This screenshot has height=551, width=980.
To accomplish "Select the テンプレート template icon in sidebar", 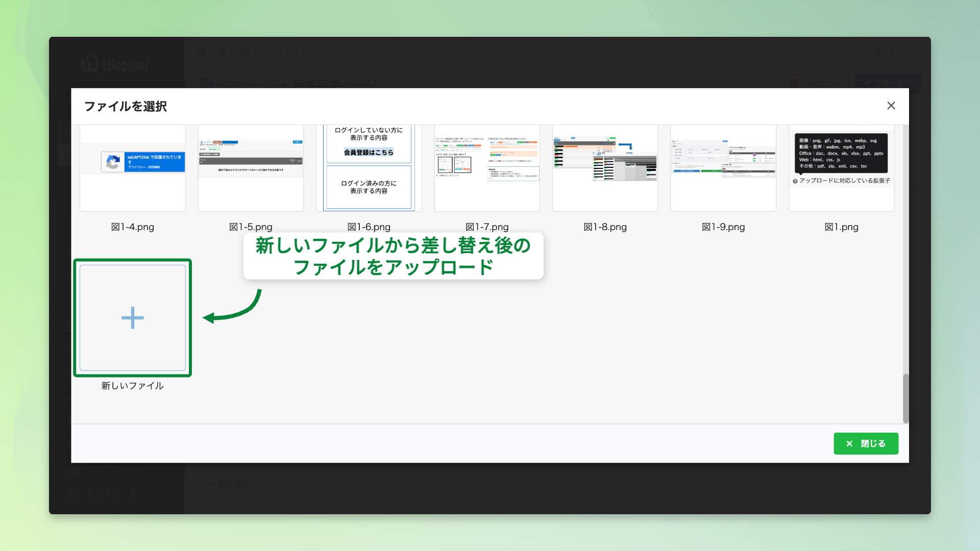I will (x=73, y=469).
